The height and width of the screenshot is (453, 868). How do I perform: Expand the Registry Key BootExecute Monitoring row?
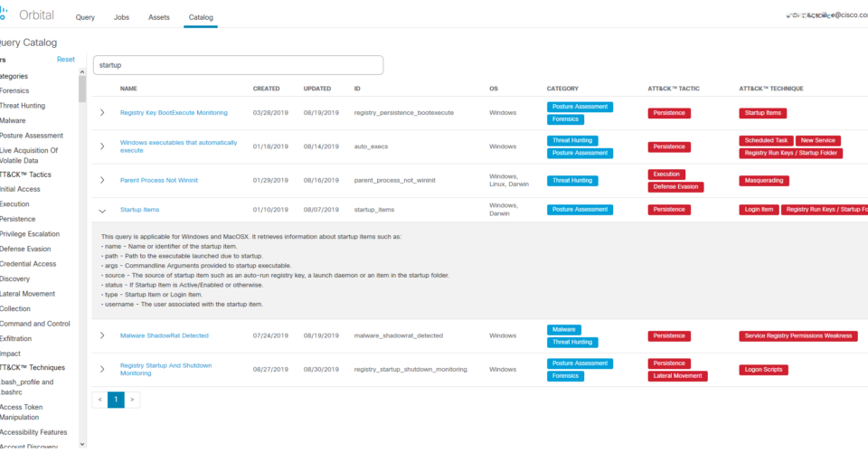102,112
